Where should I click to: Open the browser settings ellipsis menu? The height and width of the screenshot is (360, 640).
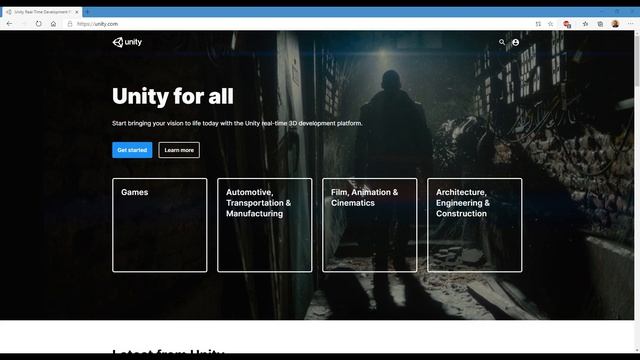tap(631, 24)
